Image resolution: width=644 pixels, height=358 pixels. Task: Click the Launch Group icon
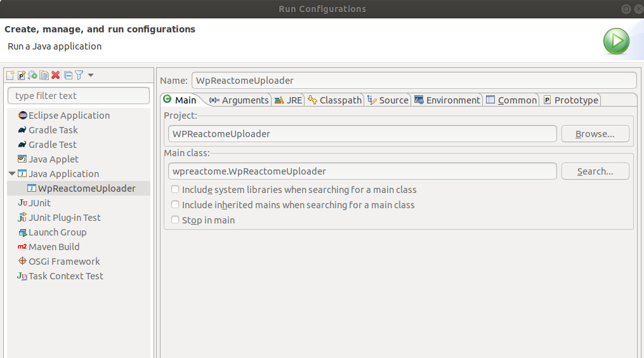tap(23, 232)
